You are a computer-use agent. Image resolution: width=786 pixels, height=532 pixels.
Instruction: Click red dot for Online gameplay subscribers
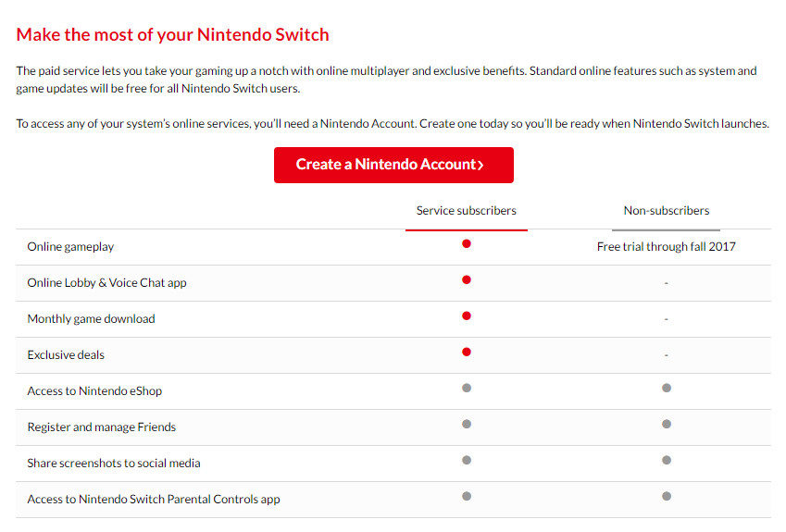coord(467,244)
